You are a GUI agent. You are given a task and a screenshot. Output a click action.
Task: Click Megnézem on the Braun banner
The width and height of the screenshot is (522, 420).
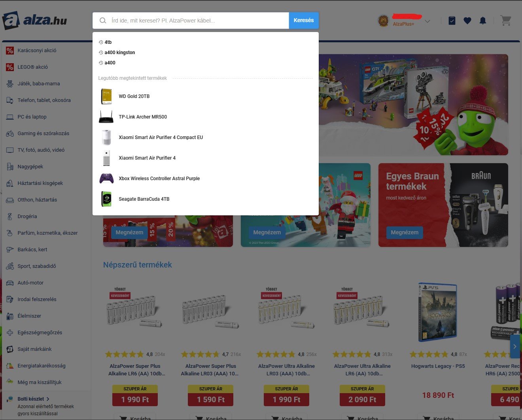coord(405,232)
